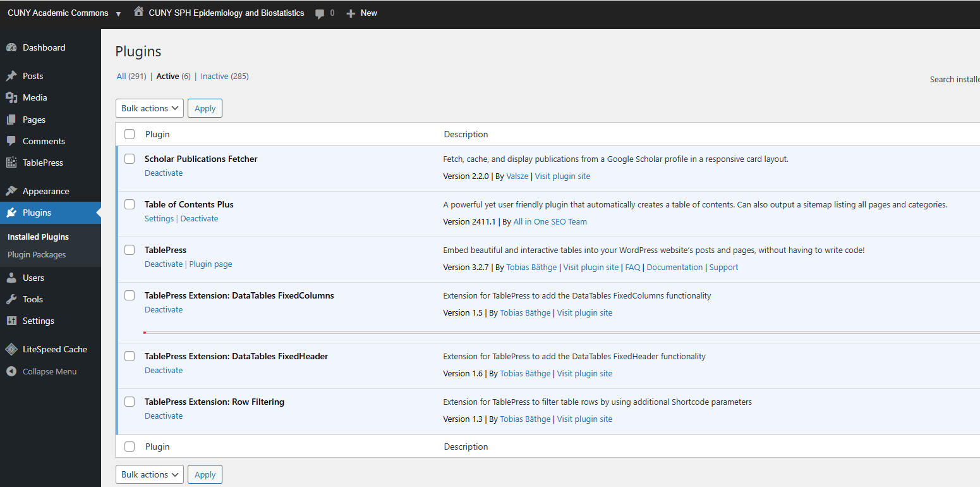980x487 pixels.
Task: Check the Scholar Publications Fetcher checkbox
Action: pos(130,159)
